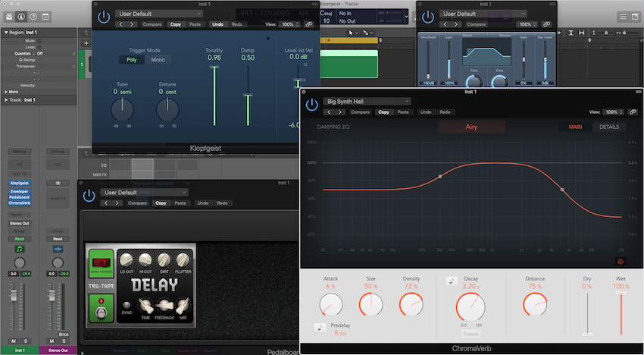The width and height of the screenshot is (644, 355).
Task: Click Copy in Klopfgeist window
Action: [x=175, y=24]
